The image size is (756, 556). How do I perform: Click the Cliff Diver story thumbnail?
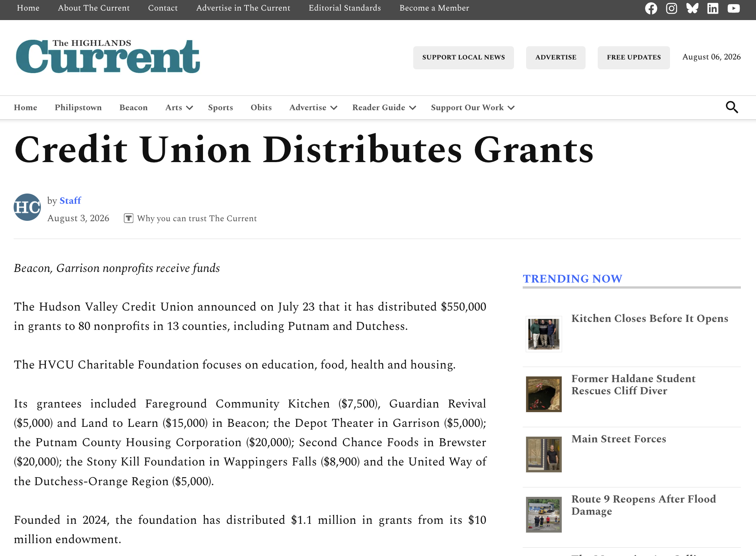(544, 394)
